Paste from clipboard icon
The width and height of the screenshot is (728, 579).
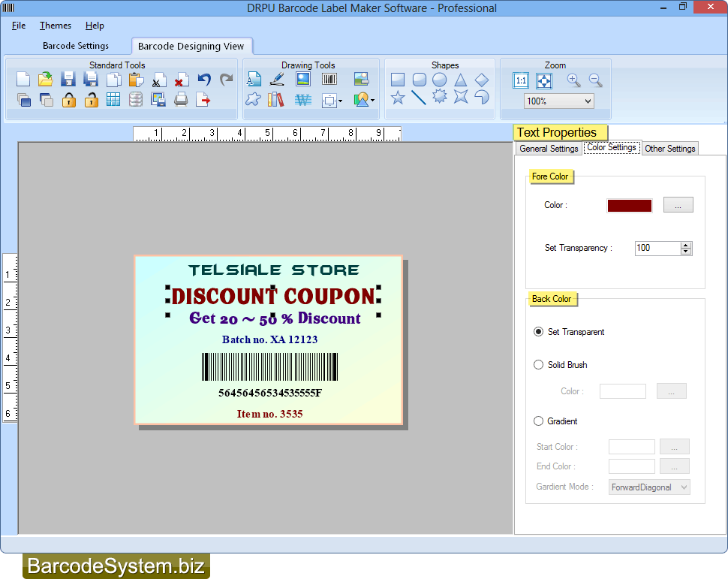136,80
